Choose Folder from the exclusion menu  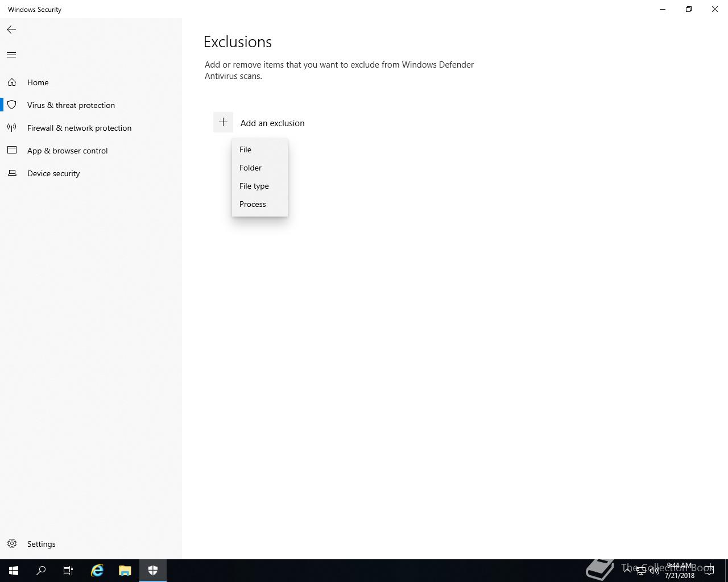coord(260,168)
